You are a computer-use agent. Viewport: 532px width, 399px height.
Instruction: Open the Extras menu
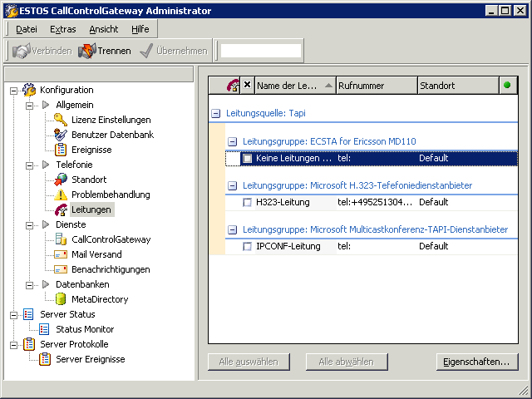tap(63, 29)
